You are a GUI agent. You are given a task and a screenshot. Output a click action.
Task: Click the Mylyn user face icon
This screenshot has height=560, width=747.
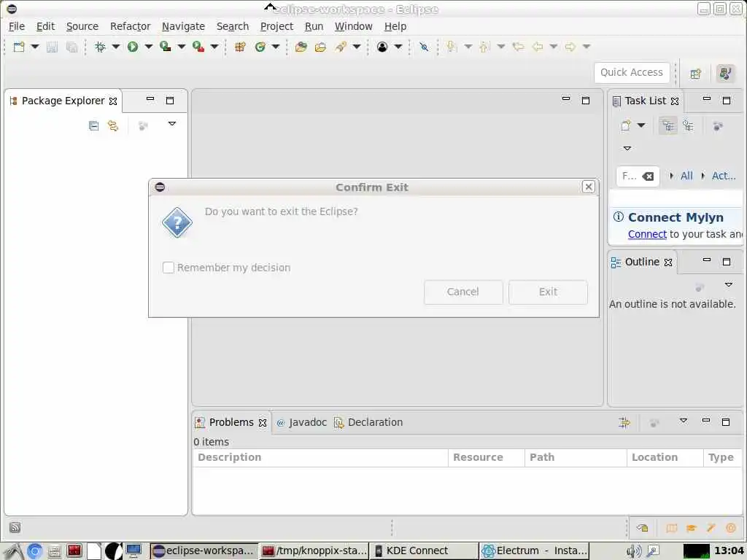point(382,47)
